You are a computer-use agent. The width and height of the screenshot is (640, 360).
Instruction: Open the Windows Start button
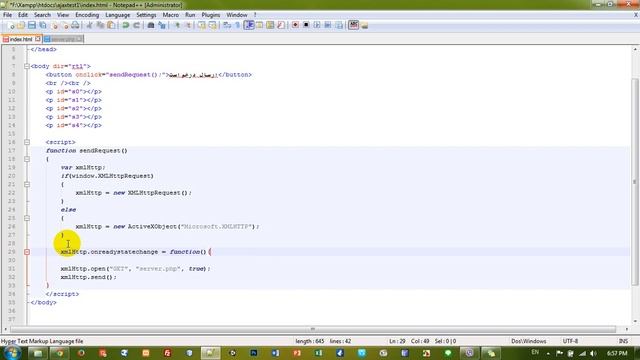point(11,353)
